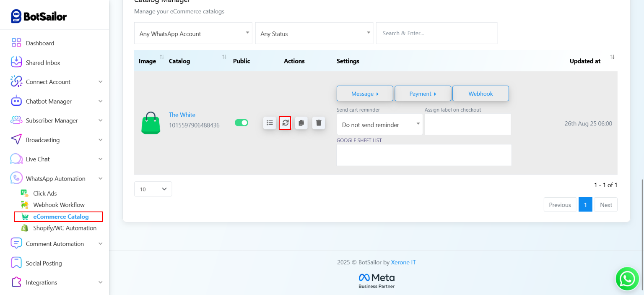The height and width of the screenshot is (295, 644).
Task: Open Shared Inbox from the sidebar icon
Action: pos(16,62)
